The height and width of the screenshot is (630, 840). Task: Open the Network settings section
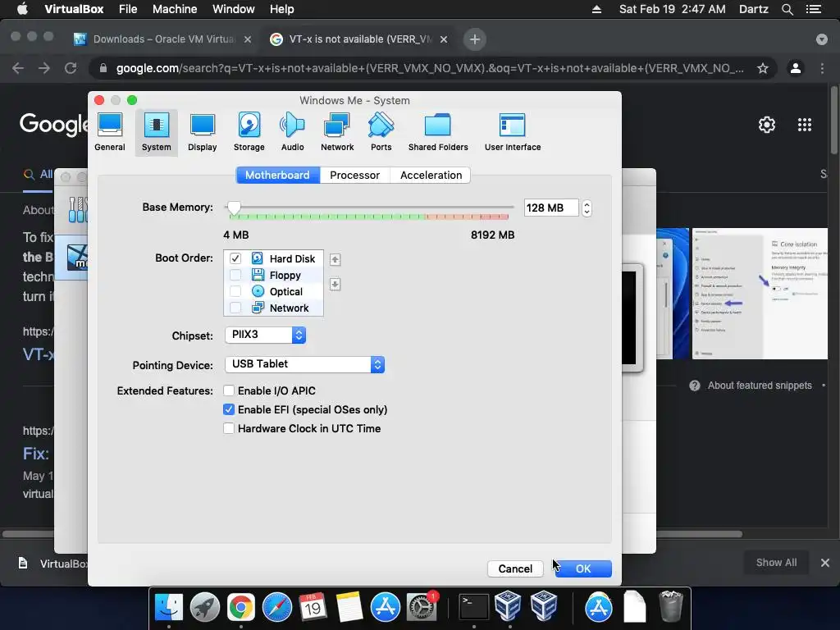(337, 132)
